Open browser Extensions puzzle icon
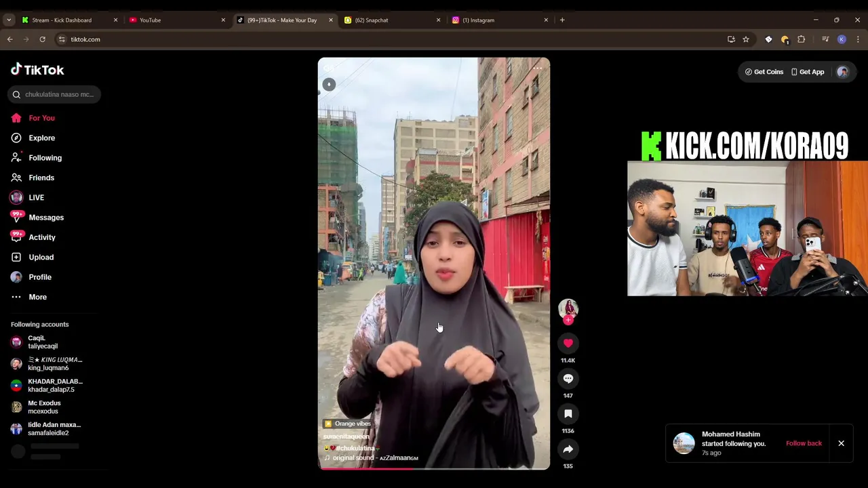 click(801, 39)
